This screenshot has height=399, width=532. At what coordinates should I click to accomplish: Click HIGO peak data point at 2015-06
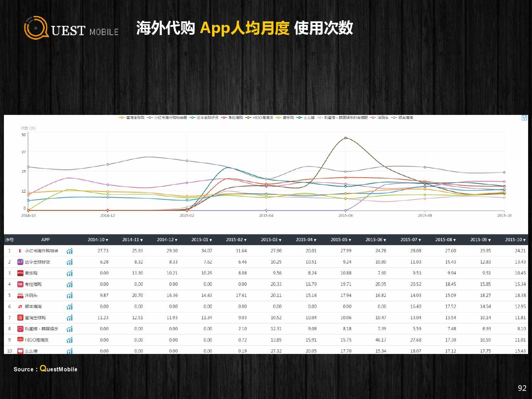coord(345,138)
